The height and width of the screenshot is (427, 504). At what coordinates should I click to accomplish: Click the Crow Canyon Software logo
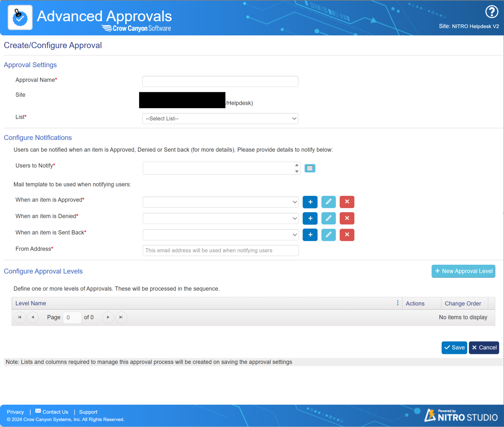click(x=137, y=28)
